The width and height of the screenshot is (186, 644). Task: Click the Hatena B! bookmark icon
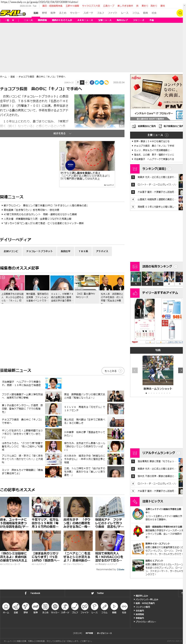(101, 82)
